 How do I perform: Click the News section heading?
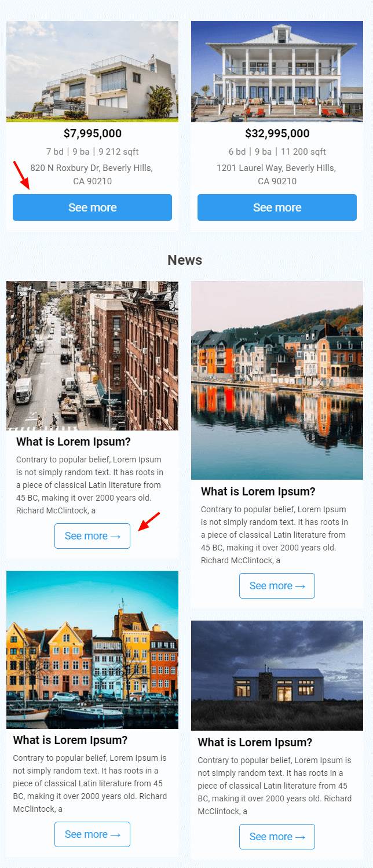[185, 260]
